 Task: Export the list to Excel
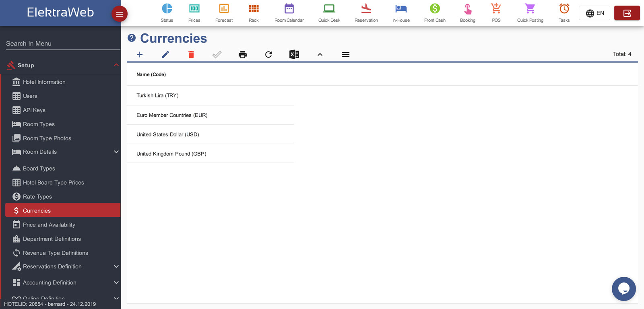point(294,54)
